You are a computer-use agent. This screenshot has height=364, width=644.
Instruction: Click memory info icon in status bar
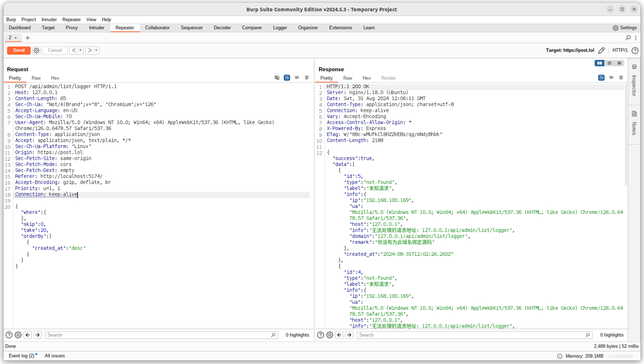(x=560, y=356)
